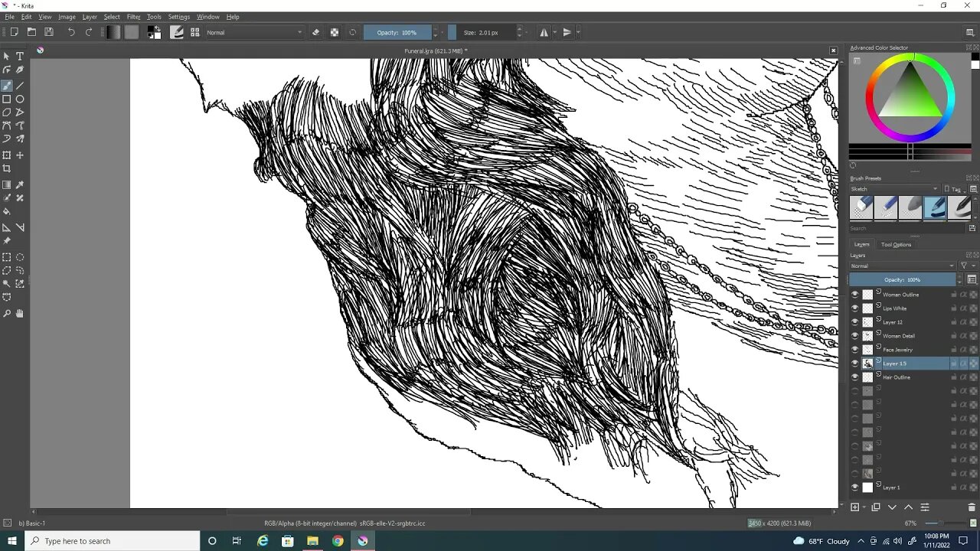Pick the Color Sampler eyedropper tool
Screen dimensions: 980x551
pos(20,184)
